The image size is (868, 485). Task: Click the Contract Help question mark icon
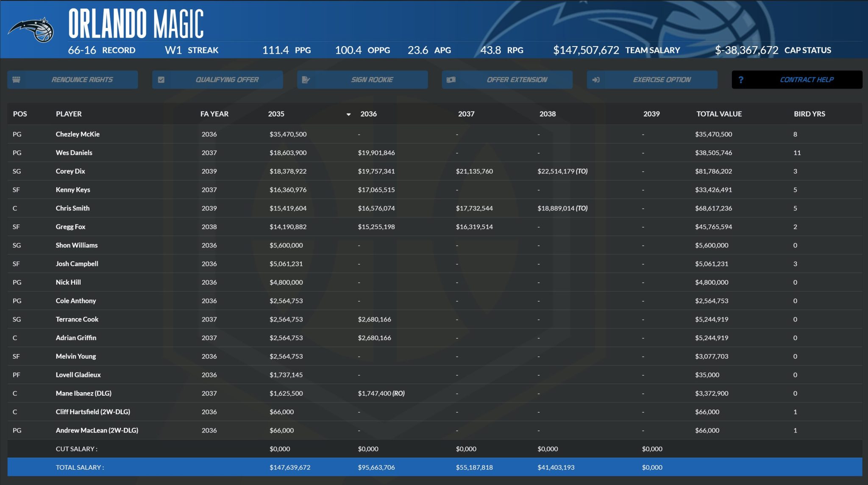pyautogui.click(x=741, y=80)
